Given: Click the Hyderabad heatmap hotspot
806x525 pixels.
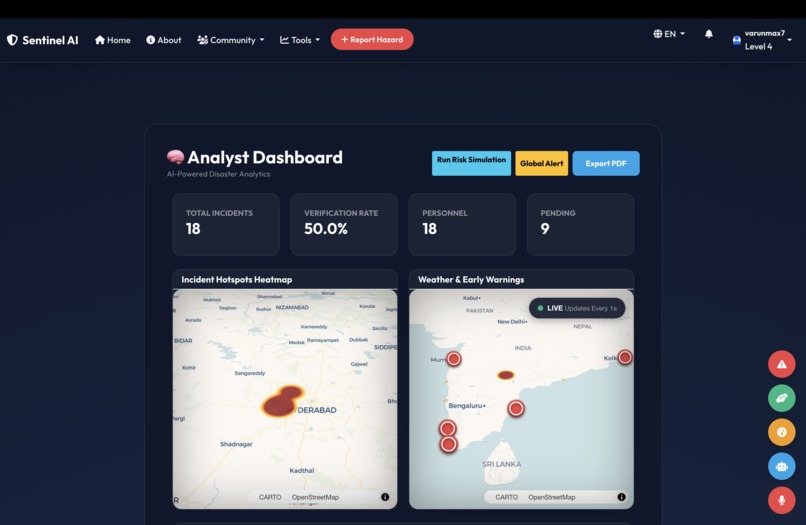Looking at the screenshot, I should [x=281, y=401].
